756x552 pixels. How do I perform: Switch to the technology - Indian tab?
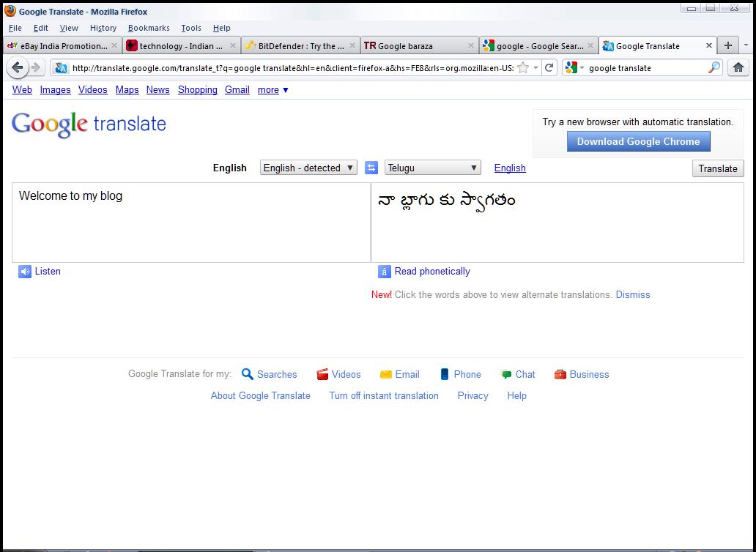181,46
